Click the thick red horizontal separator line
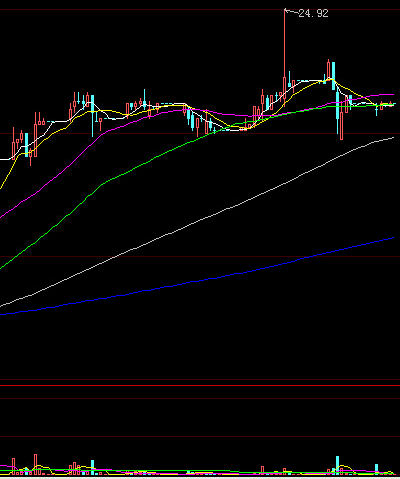 click(200, 386)
